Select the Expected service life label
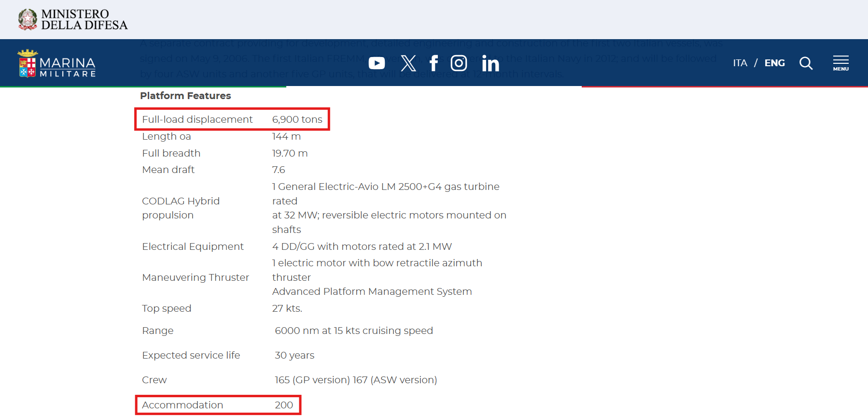Image resolution: width=868 pixels, height=419 pixels. 191,355
